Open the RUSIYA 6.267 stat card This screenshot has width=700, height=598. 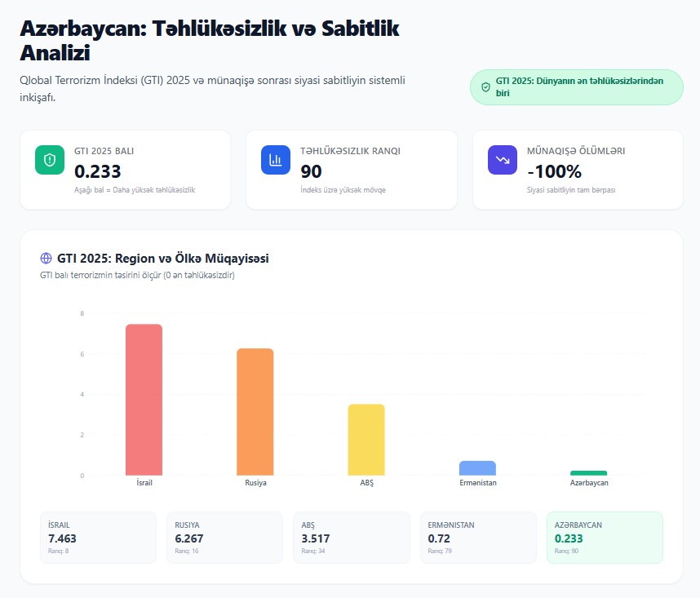coord(224,538)
